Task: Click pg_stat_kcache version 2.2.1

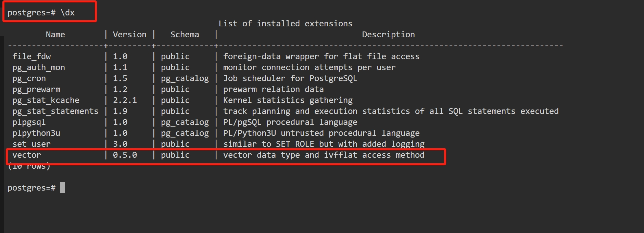Action: [125, 100]
